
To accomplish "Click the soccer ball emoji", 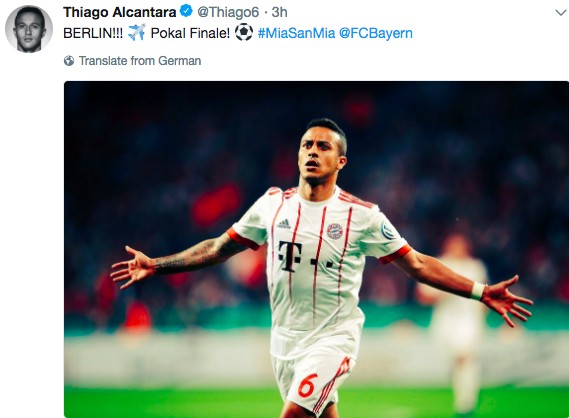I will (x=244, y=32).
